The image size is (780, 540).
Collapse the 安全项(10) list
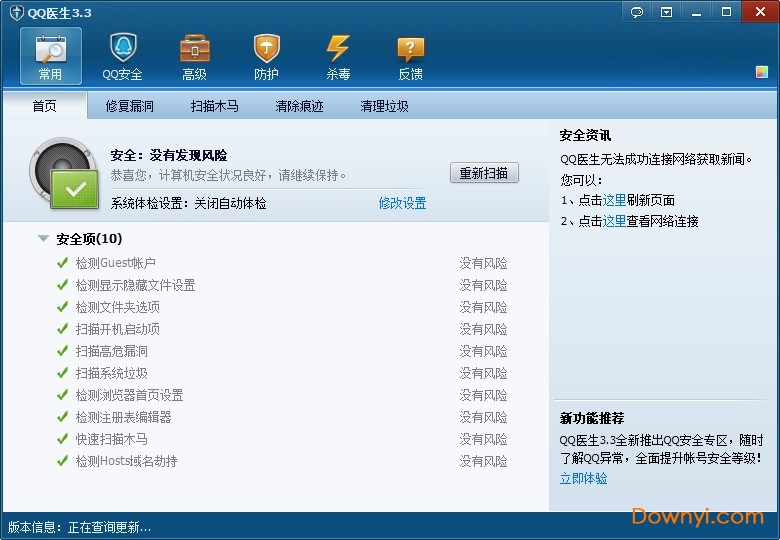(43, 239)
